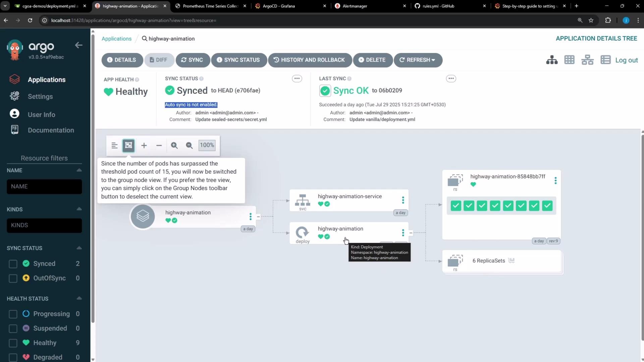The image size is (644, 362).
Task: Switch to the list view icon
Action: pyautogui.click(x=605, y=60)
